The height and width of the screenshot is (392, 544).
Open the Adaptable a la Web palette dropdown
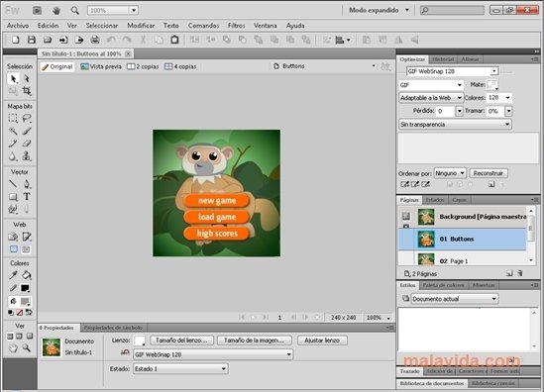[x=431, y=98]
